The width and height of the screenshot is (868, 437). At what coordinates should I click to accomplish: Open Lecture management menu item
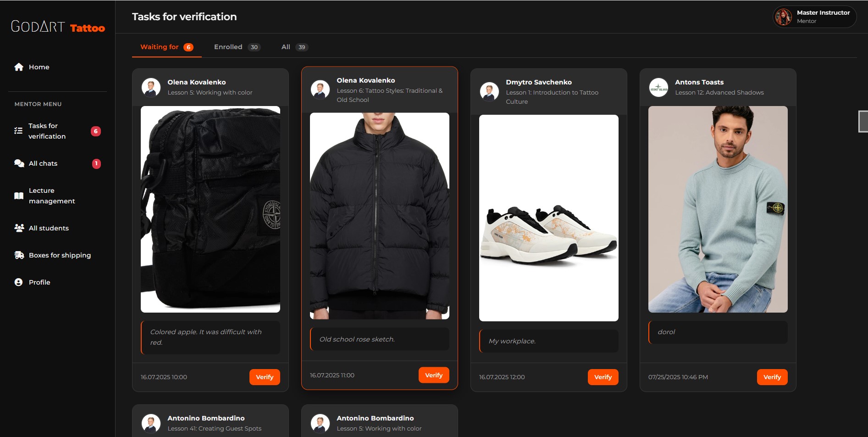[57, 196]
